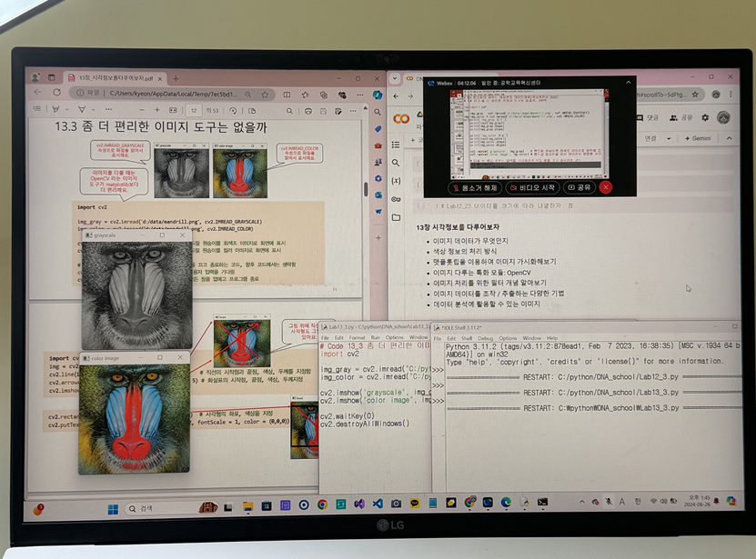Open Run menu in Lab13_3.py editor
Viewport: 756px width, 559px height.
(x=375, y=337)
